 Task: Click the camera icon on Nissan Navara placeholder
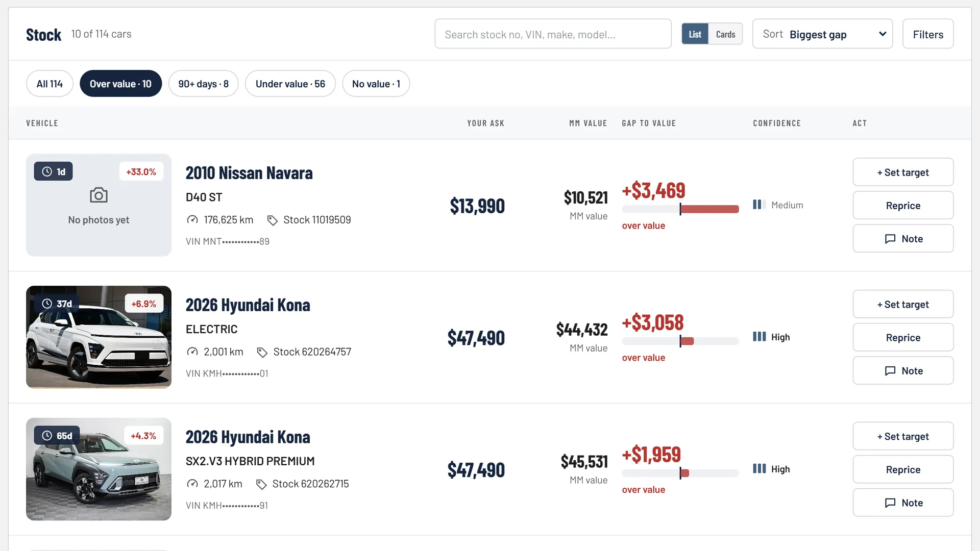tap(99, 195)
